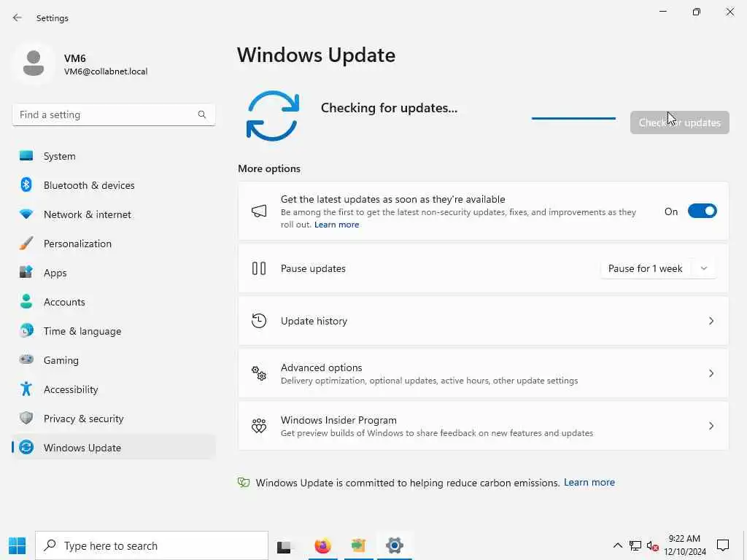Screen dimensions: 747x560
Task: Select Network & internet category
Action: tap(113, 214)
